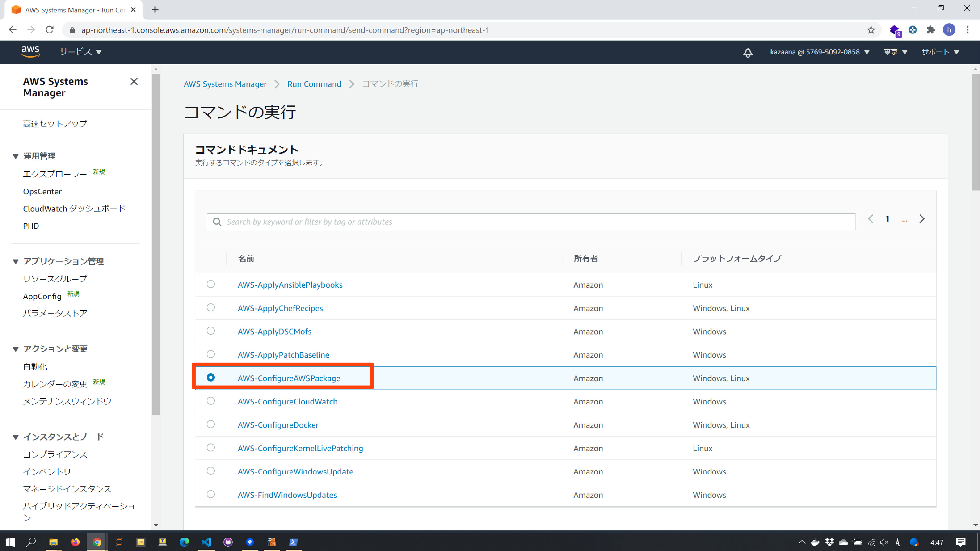Open マネージドインスタンス in sidebar
Viewport: 980px width, 551px height.
(67, 489)
